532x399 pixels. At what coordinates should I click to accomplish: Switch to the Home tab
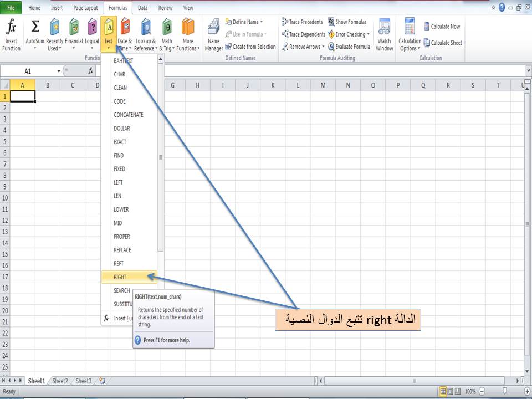[x=34, y=7]
